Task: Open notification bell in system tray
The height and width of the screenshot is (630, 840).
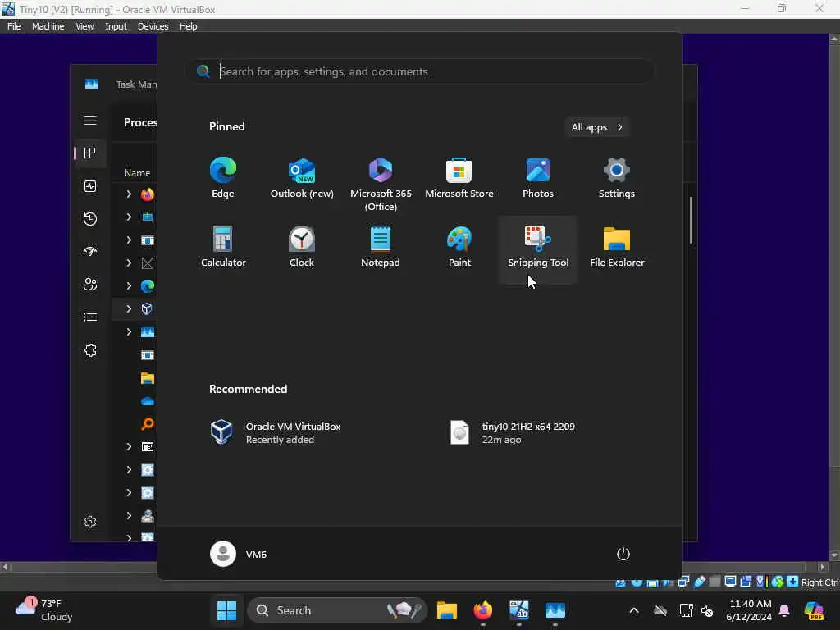Action: (x=784, y=610)
